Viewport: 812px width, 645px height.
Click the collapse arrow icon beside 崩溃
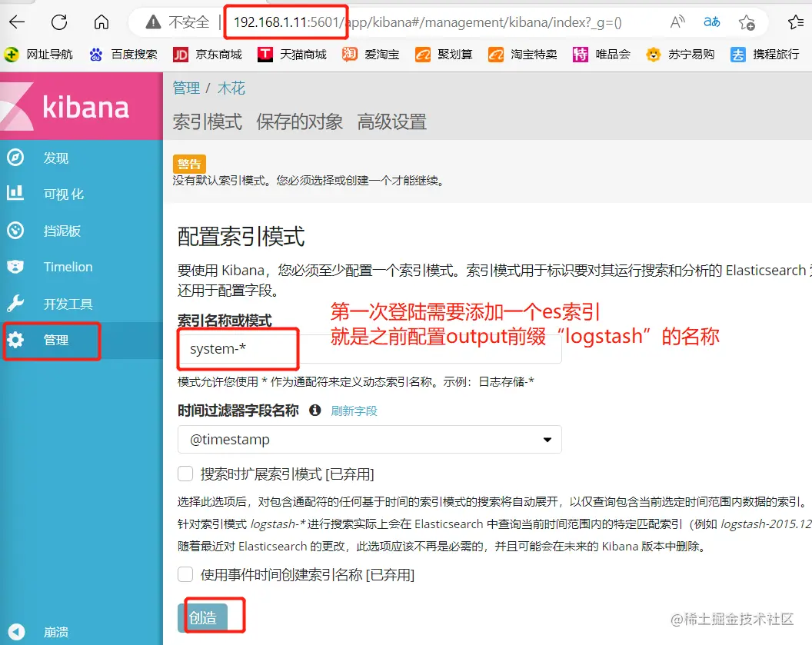coord(16,631)
